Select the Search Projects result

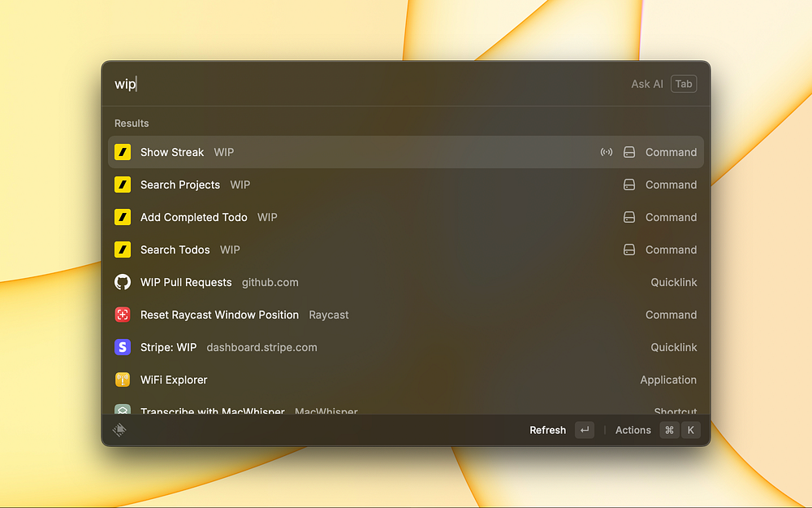[x=406, y=185]
